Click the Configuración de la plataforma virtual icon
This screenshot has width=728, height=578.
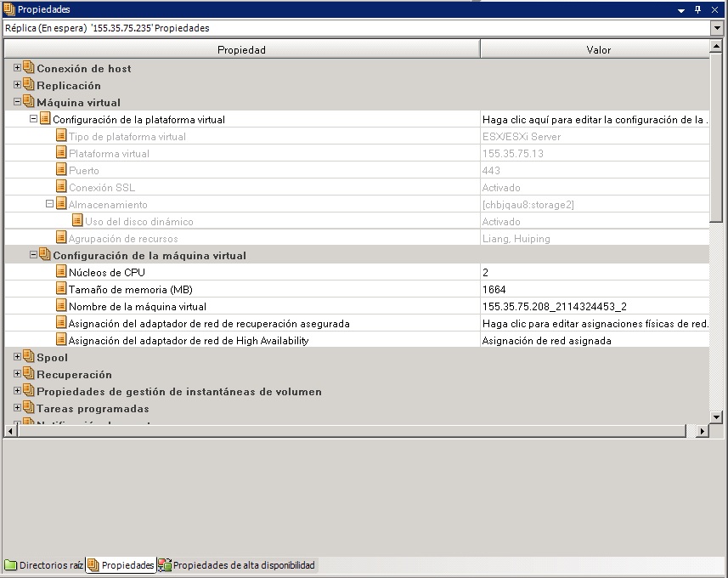(x=45, y=118)
